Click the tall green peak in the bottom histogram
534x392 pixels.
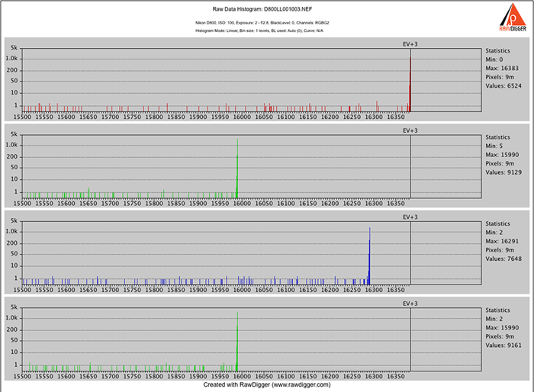pyautogui.click(x=237, y=341)
